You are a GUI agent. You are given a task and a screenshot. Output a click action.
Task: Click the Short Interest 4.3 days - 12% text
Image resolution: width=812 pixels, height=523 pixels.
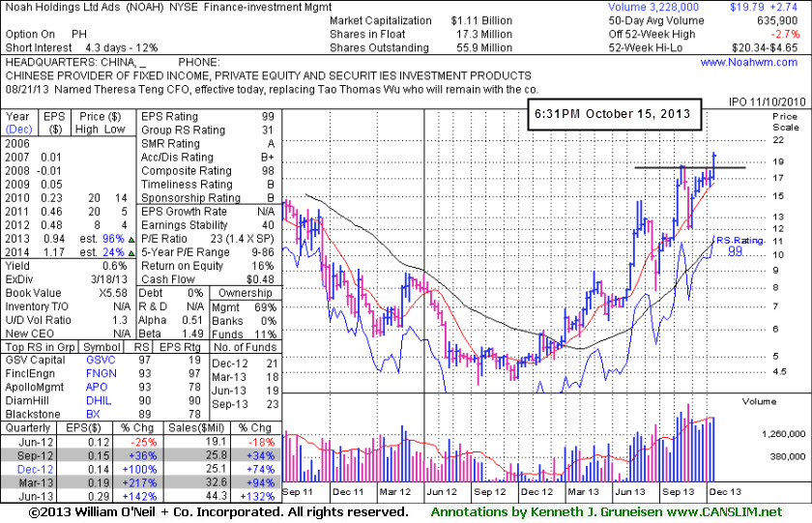pyautogui.click(x=81, y=47)
